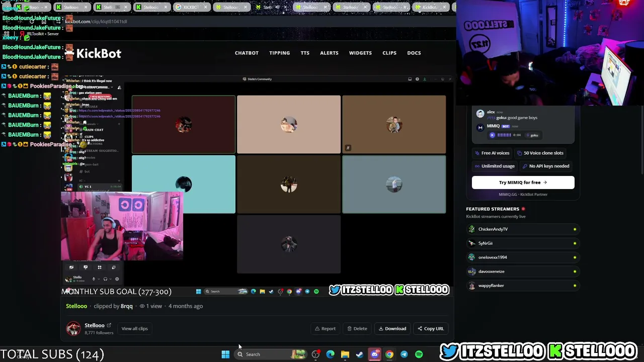Image resolution: width=644 pixels, height=362 pixels.
Task: Open the Stellooo channel name link
Action: coord(94,325)
